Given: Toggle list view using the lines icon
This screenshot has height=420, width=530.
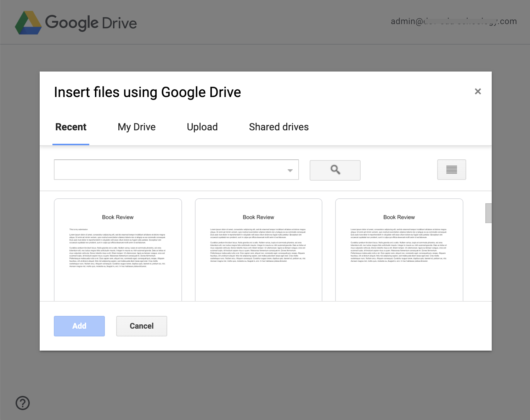Looking at the screenshot, I should (451, 170).
